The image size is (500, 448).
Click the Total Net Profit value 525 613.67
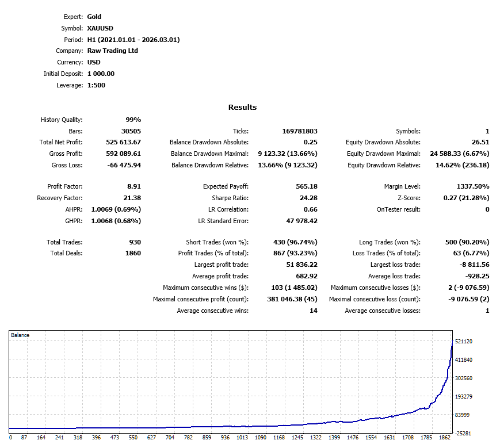click(x=123, y=142)
